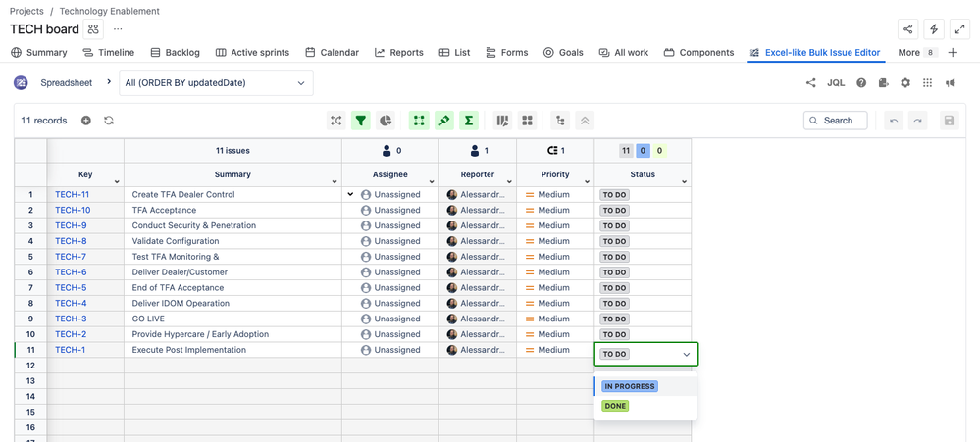Click the pie chart icon in toolbar

[x=387, y=121]
